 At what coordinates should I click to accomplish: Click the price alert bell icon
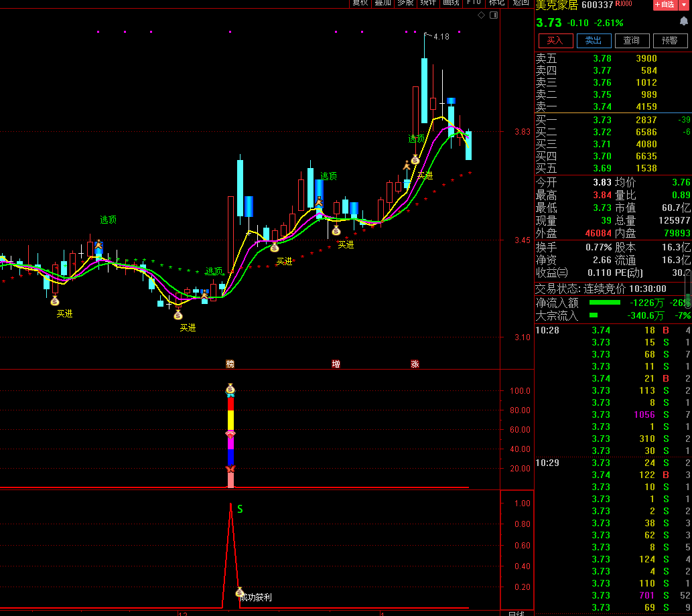(683, 21)
